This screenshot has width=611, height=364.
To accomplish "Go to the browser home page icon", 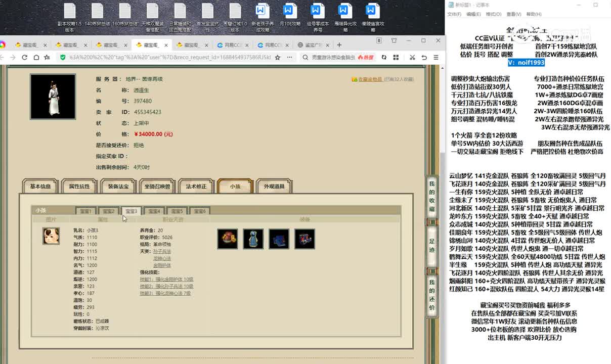I will pos(36,58).
